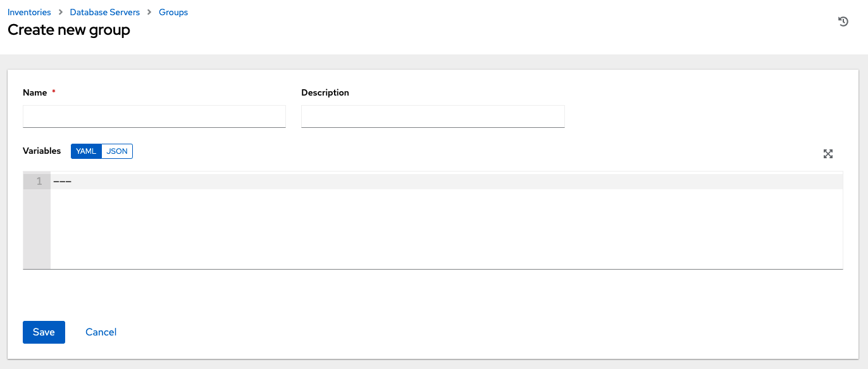Focus the Description text box
The height and width of the screenshot is (369, 868).
(x=433, y=116)
